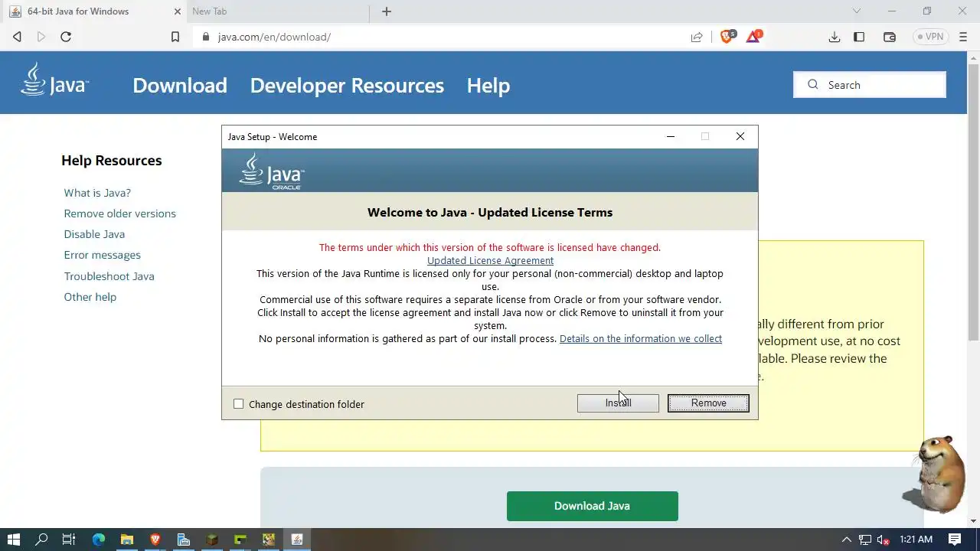The width and height of the screenshot is (980, 551).
Task: Show hidden system tray icons
Action: [847, 540]
